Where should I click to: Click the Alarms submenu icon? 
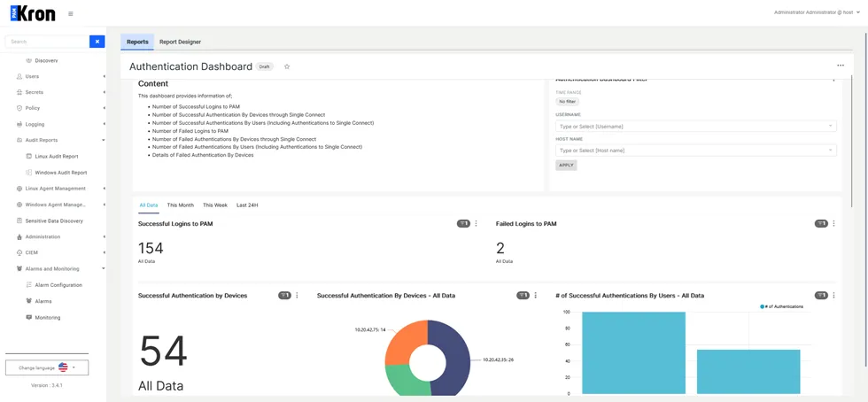[x=28, y=301]
